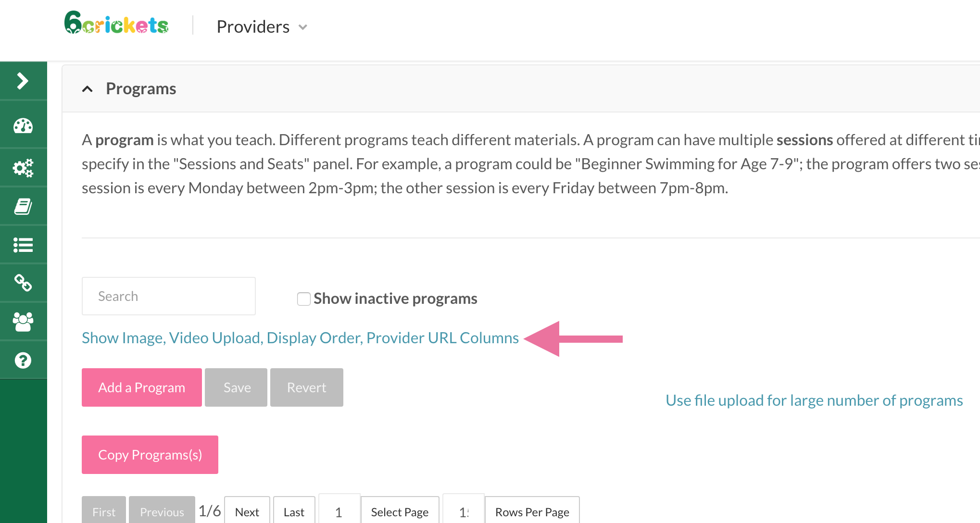The height and width of the screenshot is (523, 980).
Task: Open the list icon in sidebar
Action: [x=23, y=245]
